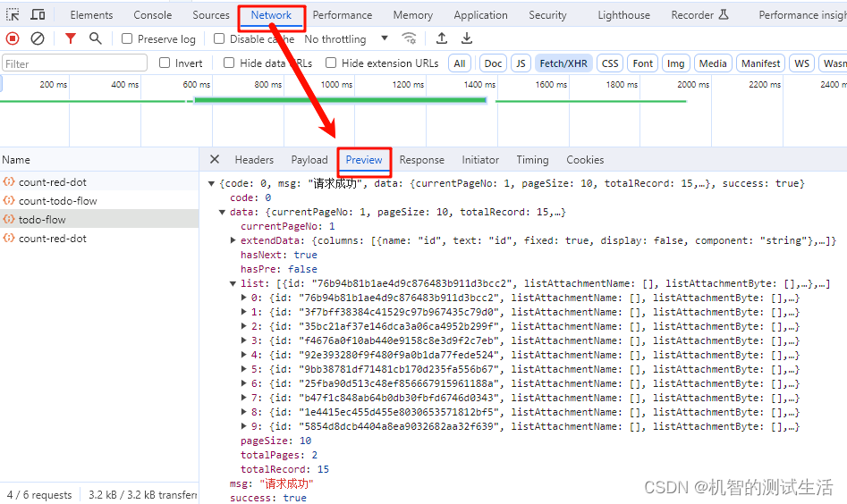
Task: Toggle the red filter funnel icon
Action: [71, 38]
